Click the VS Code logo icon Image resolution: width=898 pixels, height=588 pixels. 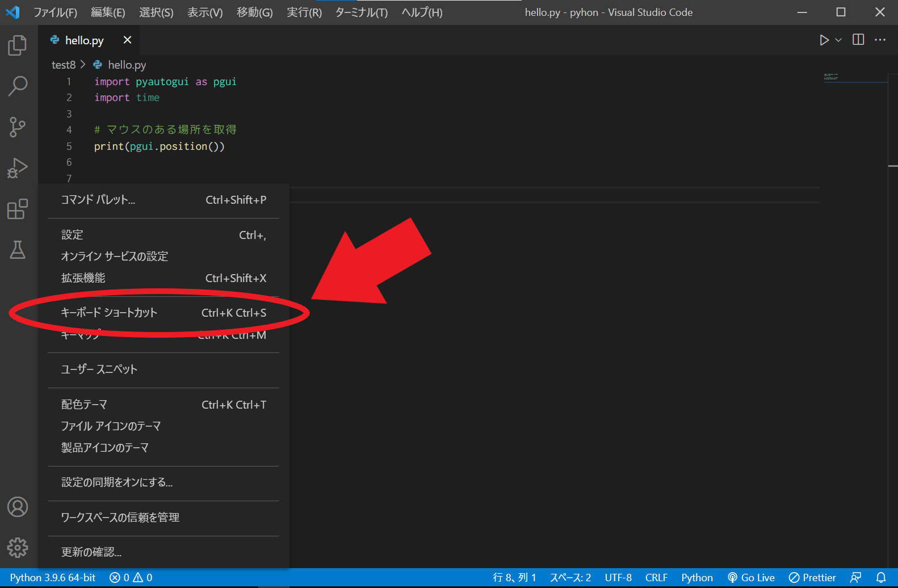12,12
